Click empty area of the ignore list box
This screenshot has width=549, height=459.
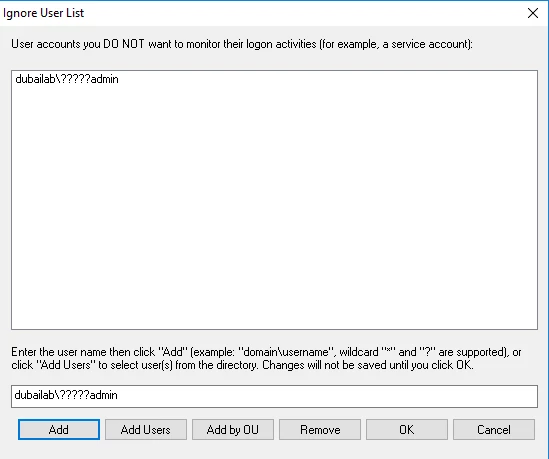click(x=274, y=210)
